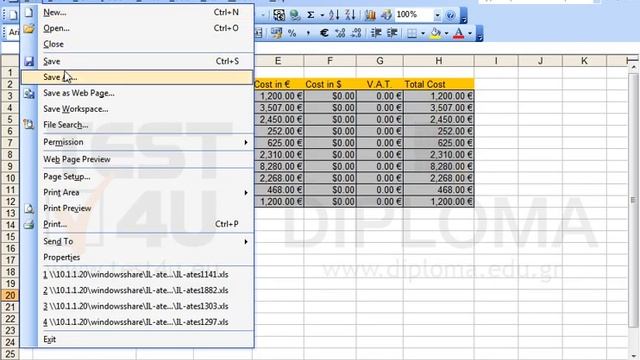Apply Currency Style formatting icon
The width and height of the screenshot is (640, 360).
pyautogui.click(x=276, y=33)
